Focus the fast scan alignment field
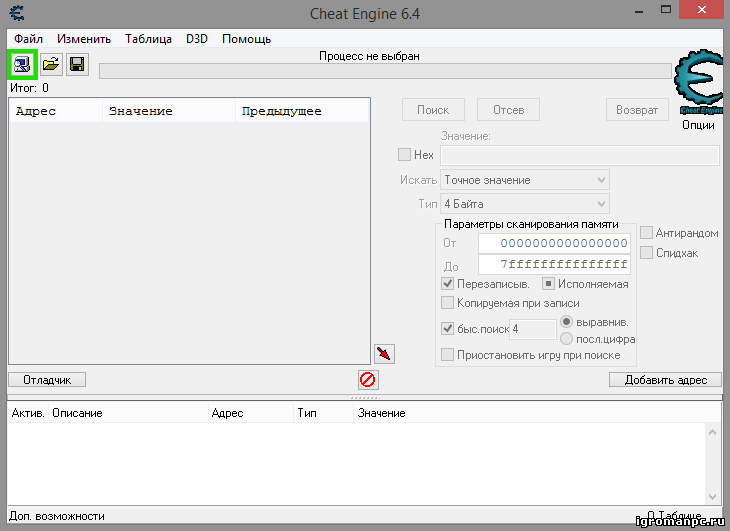This screenshot has width=730, height=531. tap(533, 329)
